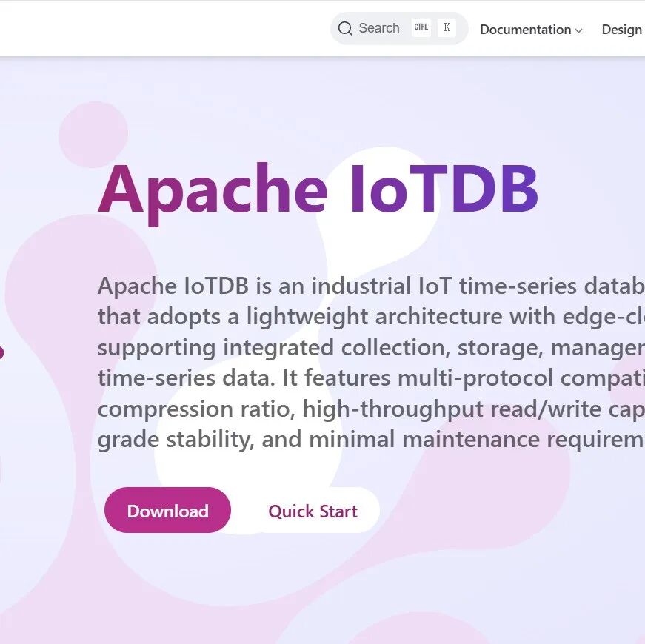Screen dimensions: 645x644
Task: Click the line 'supporting integrated collection, storage'
Action: [x=320, y=347]
